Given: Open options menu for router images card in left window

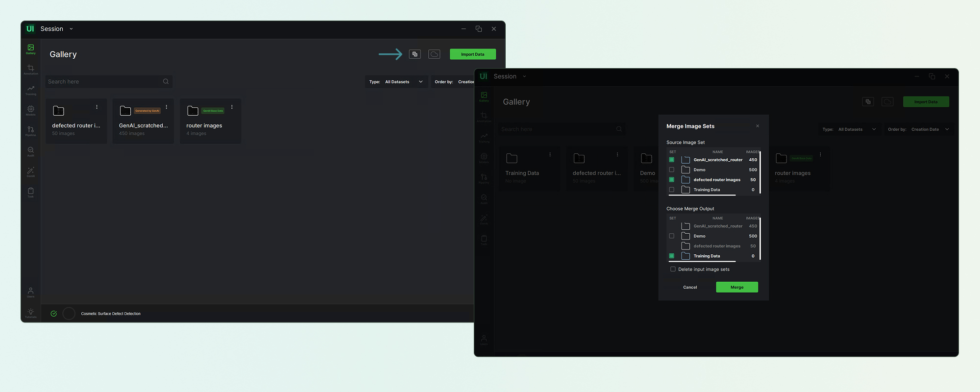Looking at the screenshot, I should tap(232, 107).
